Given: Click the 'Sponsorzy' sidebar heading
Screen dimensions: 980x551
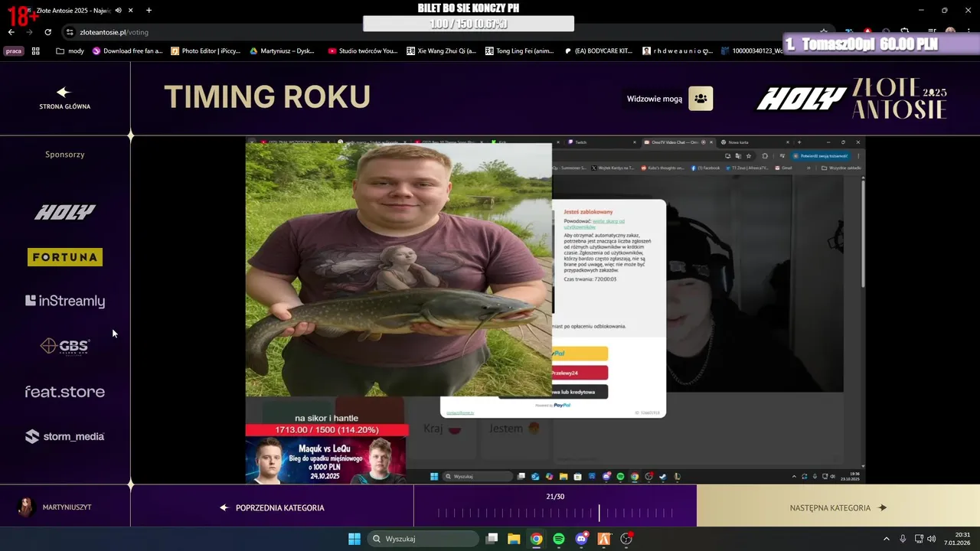Looking at the screenshot, I should [65, 155].
